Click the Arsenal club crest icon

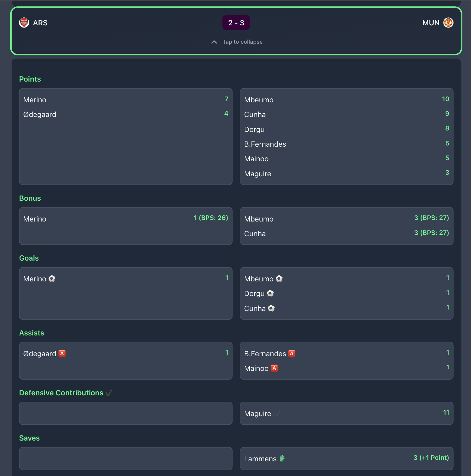coord(24,23)
